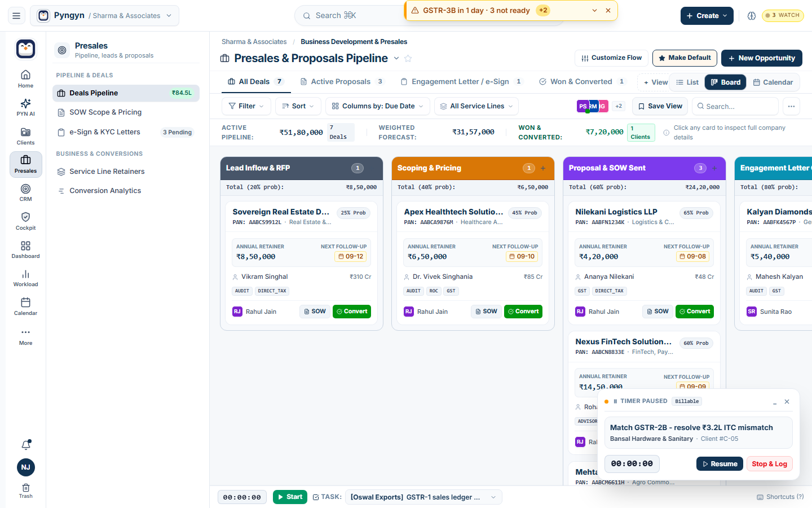This screenshot has height=508, width=812.
Task: Convert the Sovereign Real Estate deal
Action: pos(351,312)
